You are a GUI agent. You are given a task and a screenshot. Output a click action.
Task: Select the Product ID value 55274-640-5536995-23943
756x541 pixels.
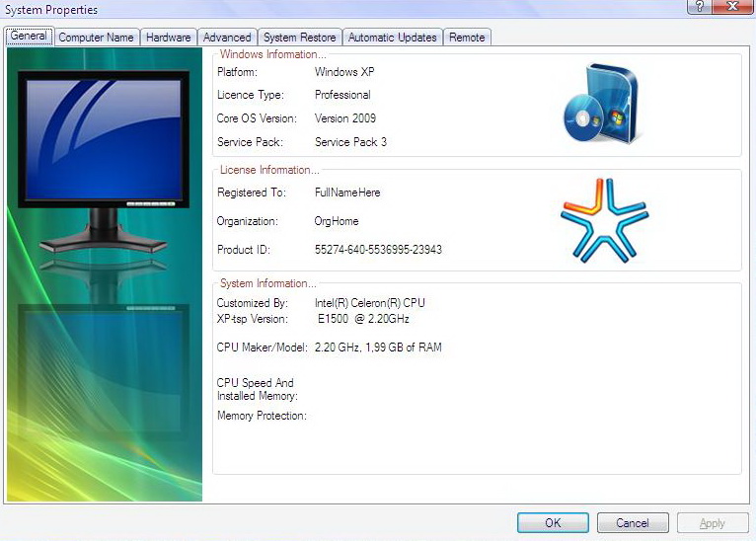coord(378,250)
